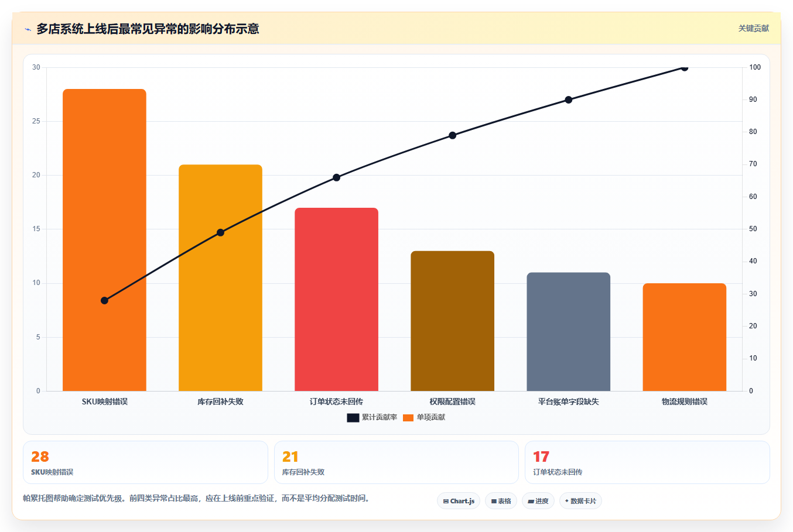
Task: Click the right axis value 70
Action: coord(753,164)
